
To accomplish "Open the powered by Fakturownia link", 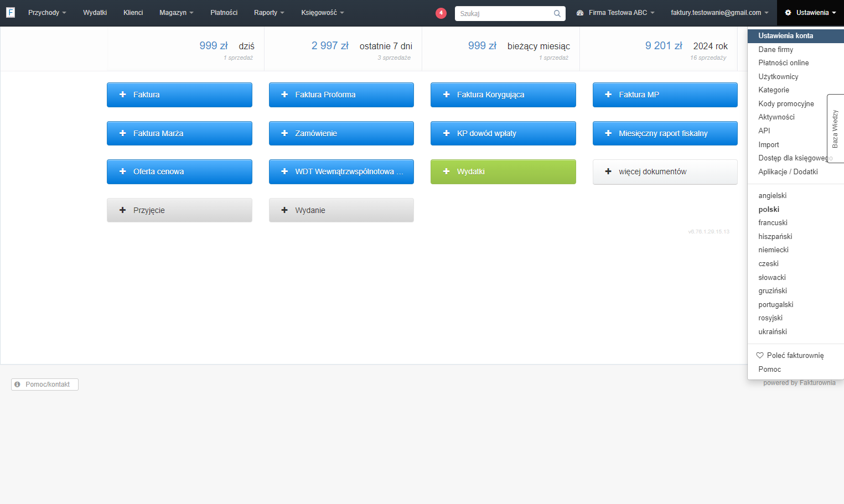I will point(799,383).
